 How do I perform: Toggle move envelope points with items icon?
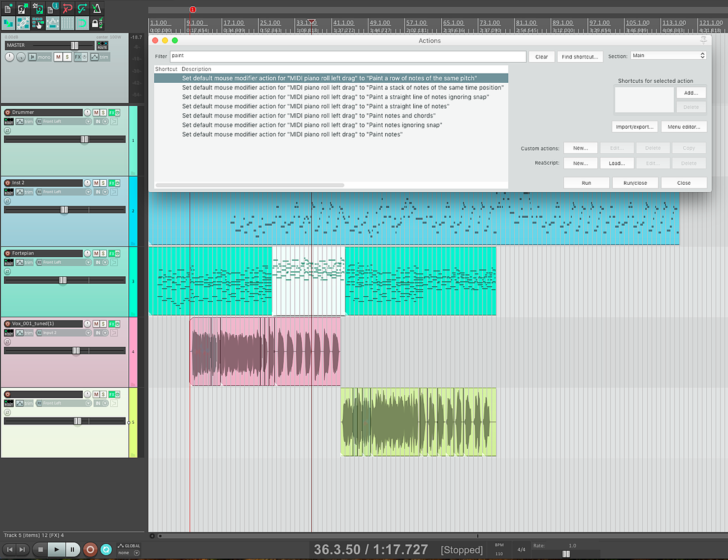click(52, 23)
